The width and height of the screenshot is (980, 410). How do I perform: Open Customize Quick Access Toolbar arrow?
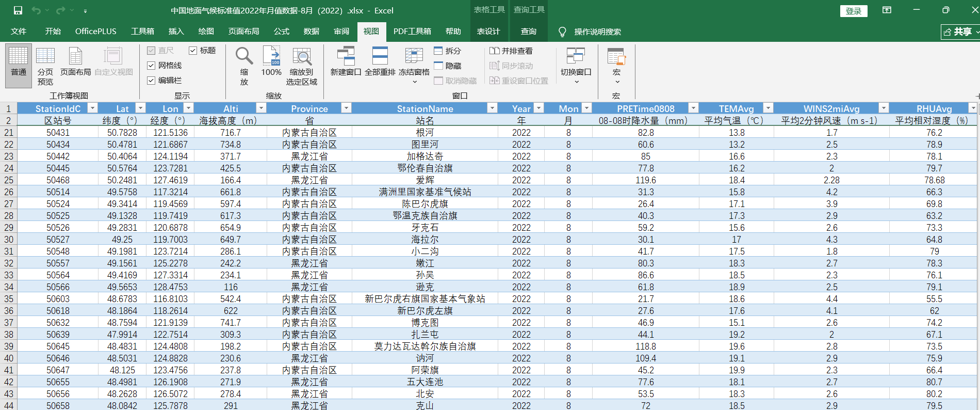pos(85,11)
